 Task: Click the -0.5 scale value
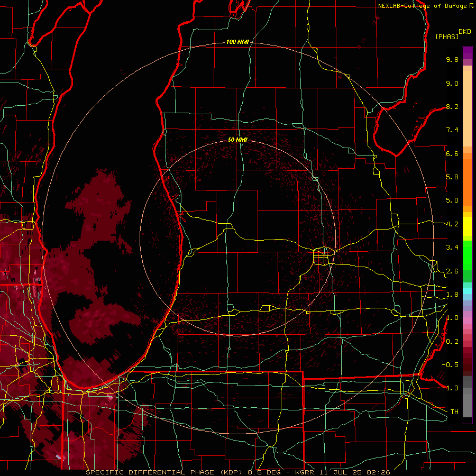450,364
